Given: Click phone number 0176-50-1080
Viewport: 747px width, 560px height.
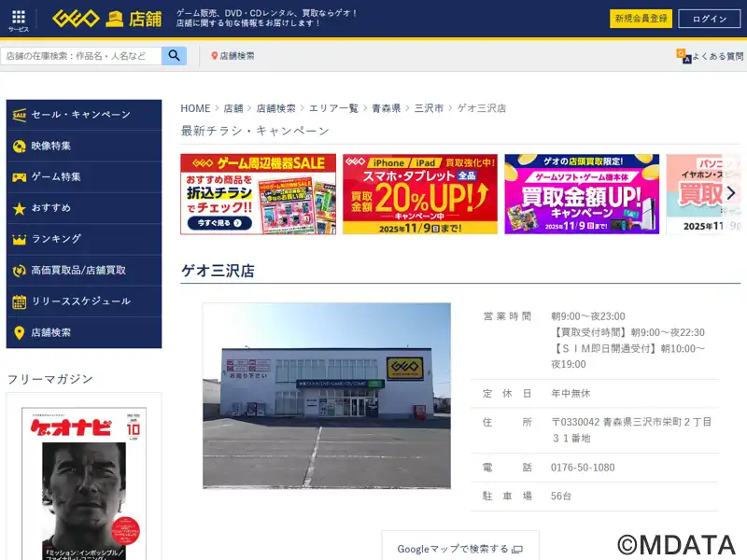Looking at the screenshot, I should coord(583,468).
